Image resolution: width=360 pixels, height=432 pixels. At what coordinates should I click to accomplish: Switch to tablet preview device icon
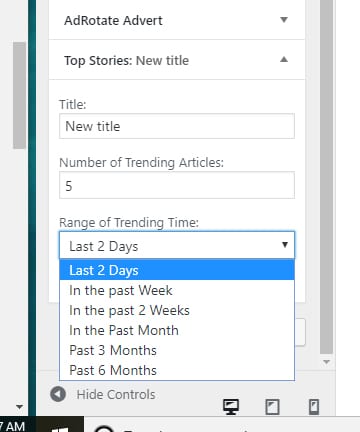[272, 407]
